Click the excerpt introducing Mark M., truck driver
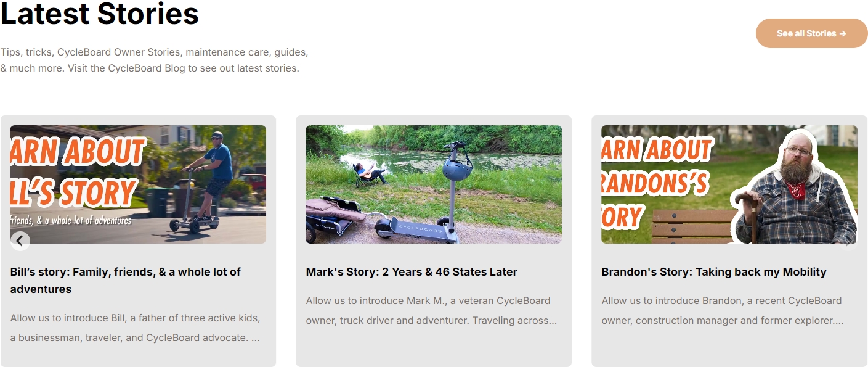Screen dimensions: 868x367 431,311
